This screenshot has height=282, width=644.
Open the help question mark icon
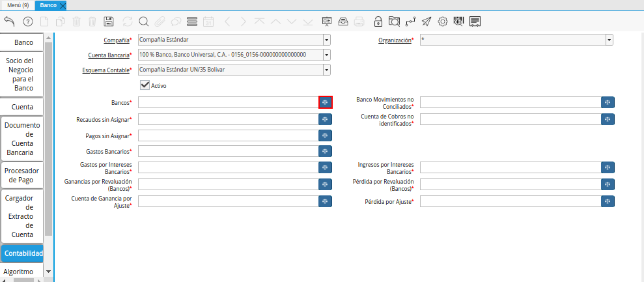point(27,21)
